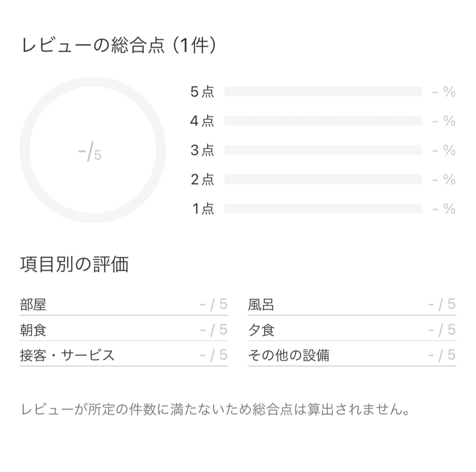This screenshot has width=476, height=472.
Task: Open the 接客・サービス rating row
Action: tap(124, 355)
